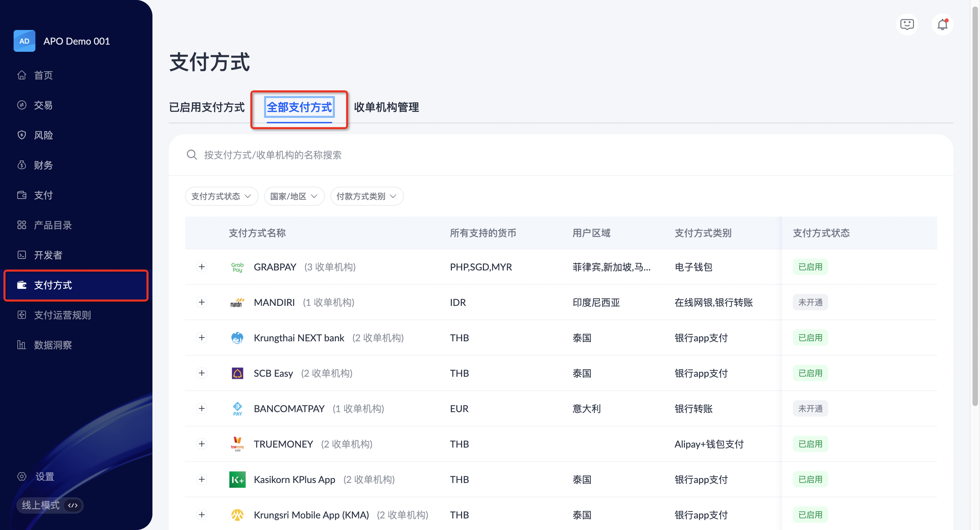980x530 pixels.
Task: Open 数据洞察 data insights page
Action: click(x=52, y=345)
